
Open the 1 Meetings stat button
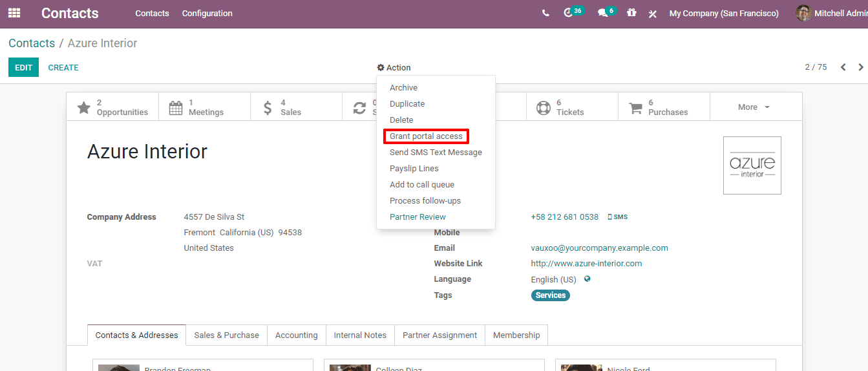click(204, 107)
